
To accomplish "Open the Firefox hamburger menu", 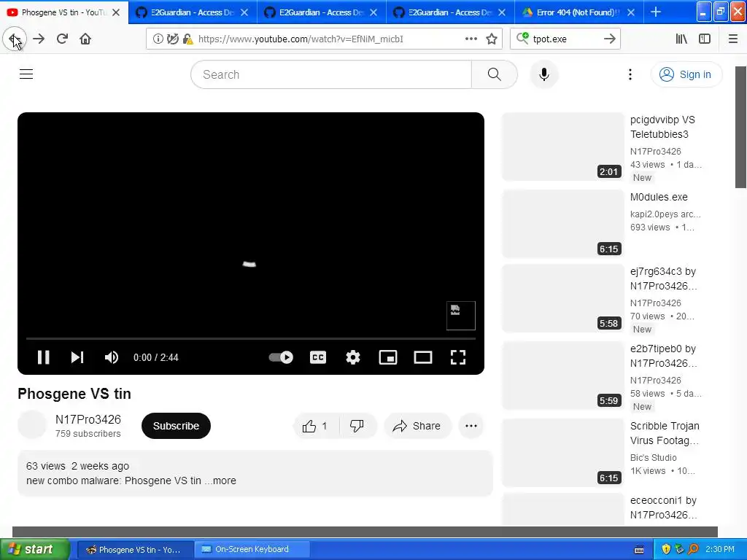I will tap(733, 39).
